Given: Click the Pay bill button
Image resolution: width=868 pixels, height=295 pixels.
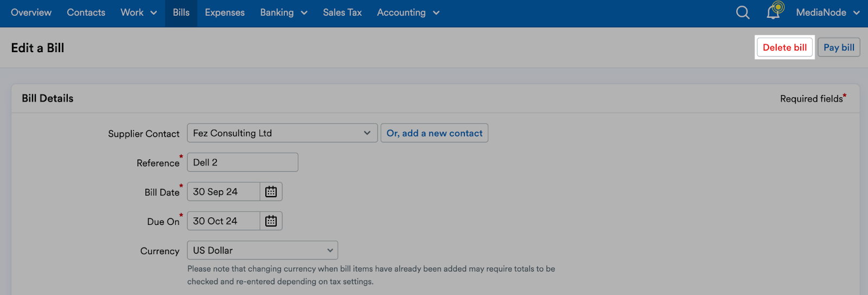Looking at the screenshot, I should click(x=839, y=47).
